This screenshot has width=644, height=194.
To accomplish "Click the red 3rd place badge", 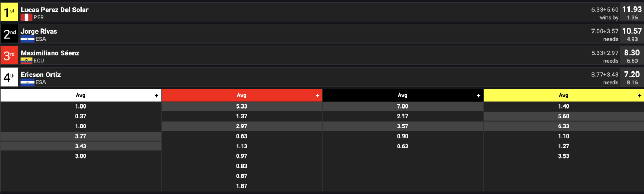I will point(9,54).
